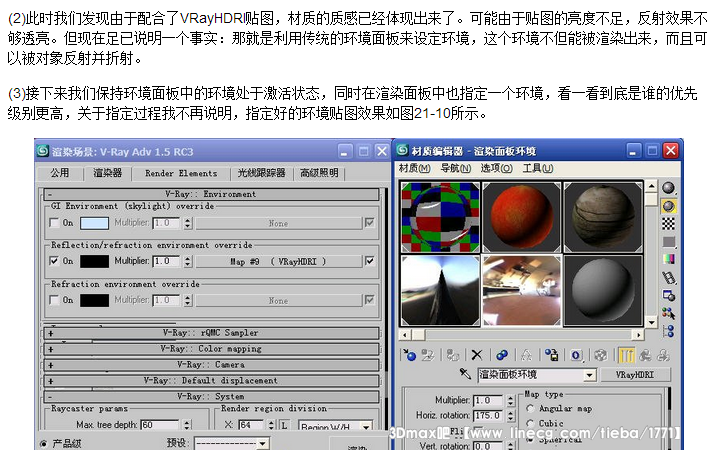
Task: Expand V-Ray:: Default displacement rollout
Action: click(211, 381)
